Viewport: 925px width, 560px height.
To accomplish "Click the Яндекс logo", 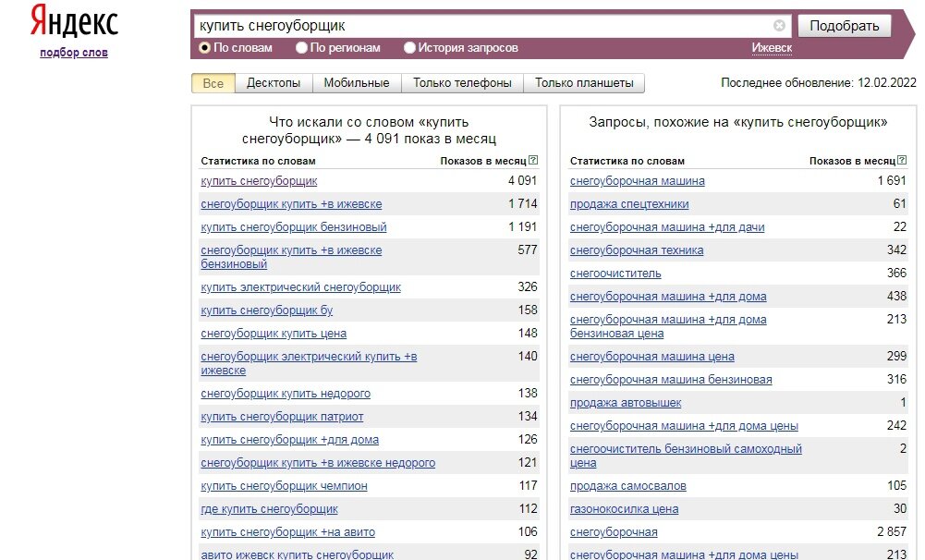I will click(74, 22).
